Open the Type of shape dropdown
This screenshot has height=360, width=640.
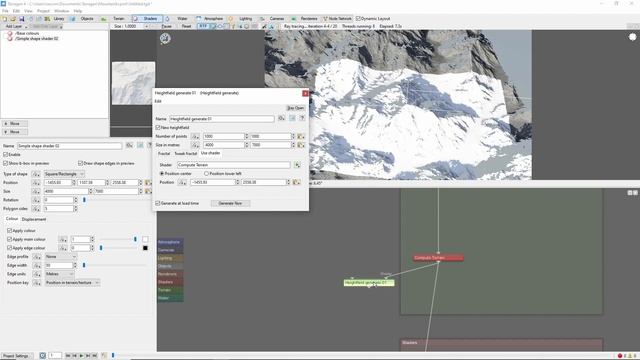[64, 174]
